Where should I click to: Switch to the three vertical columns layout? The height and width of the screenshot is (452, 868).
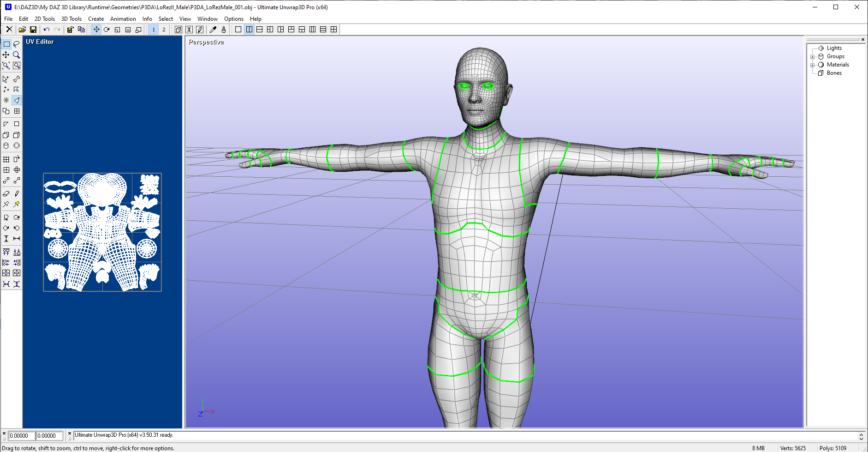(313, 30)
